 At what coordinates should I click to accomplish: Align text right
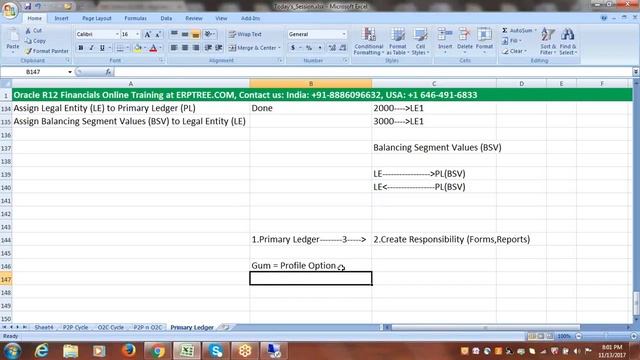[196, 48]
